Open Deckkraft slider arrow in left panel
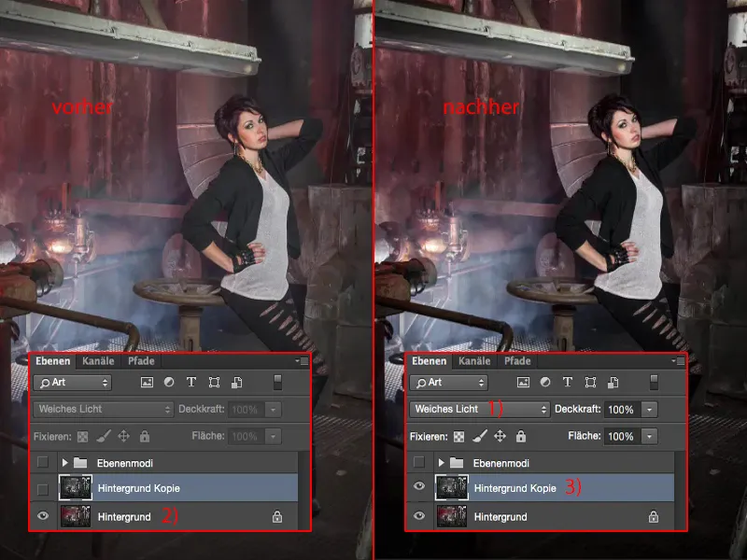The image size is (747, 560). click(274, 410)
